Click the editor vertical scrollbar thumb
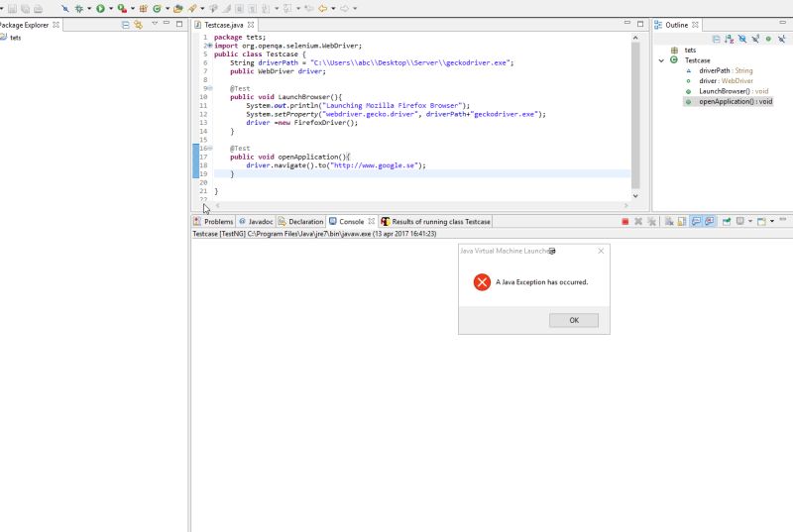Viewport: 793px width, 532px height. [x=635, y=115]
